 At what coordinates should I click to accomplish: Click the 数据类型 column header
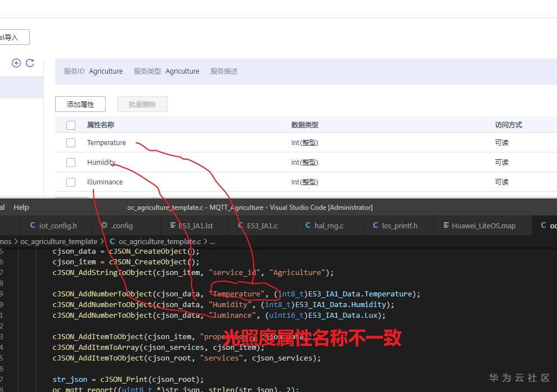[305, 125]
